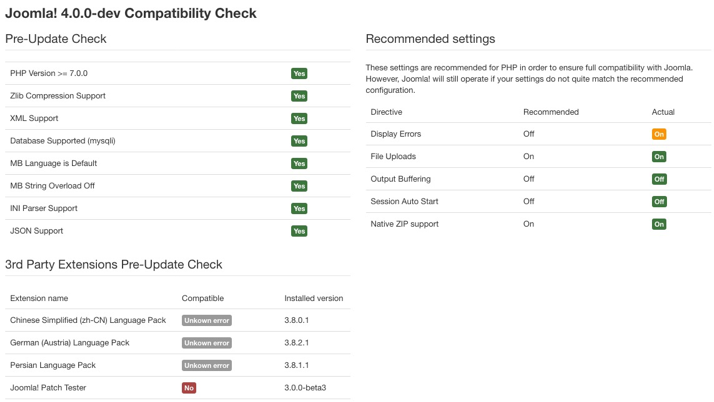The image size is (714, 402).
Task: Select the MB Language is Default label
Action: click(53, 163)
